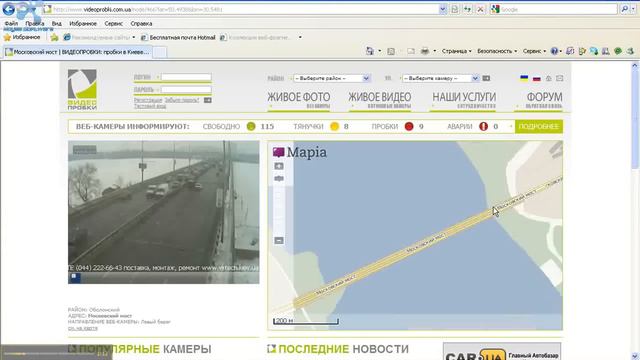This screenshot has width=640, height=360.
Task: Click the RSS feeds toolbar icon
Action: click(391, 51)
